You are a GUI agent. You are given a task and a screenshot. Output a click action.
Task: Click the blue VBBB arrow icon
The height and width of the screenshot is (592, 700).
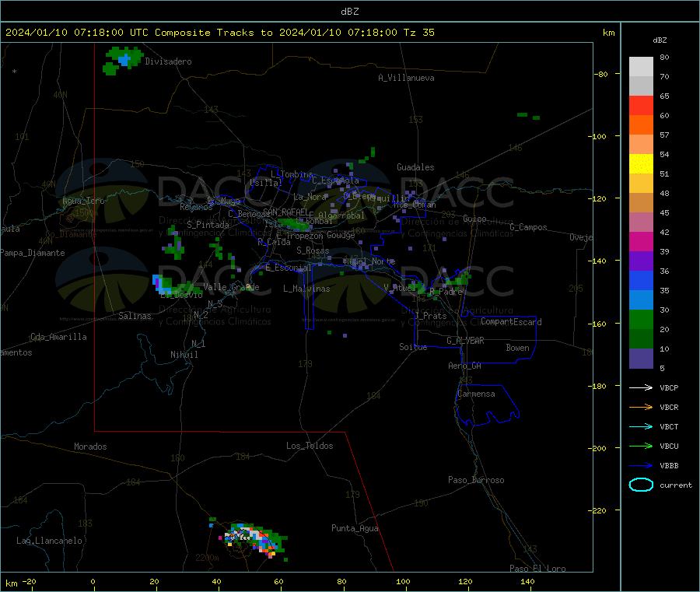pyautogui.click(x=641, y=465)
